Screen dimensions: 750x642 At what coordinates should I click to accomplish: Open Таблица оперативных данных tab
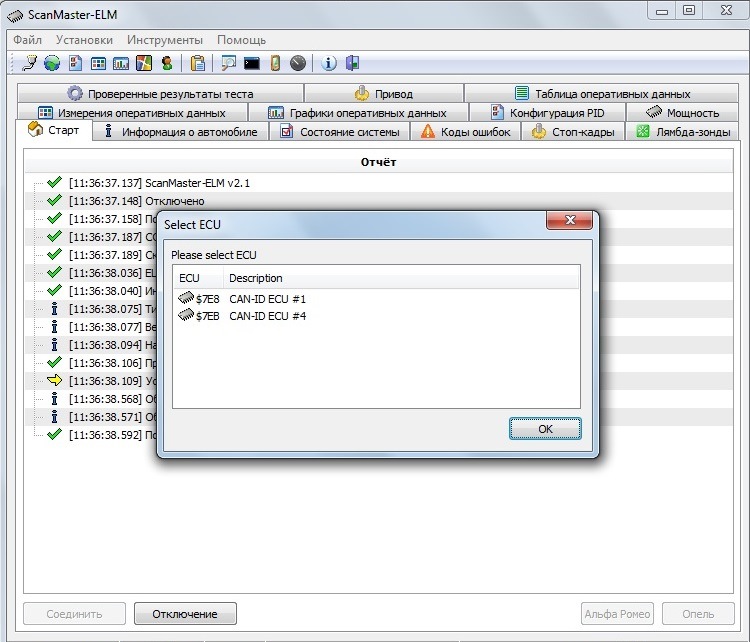[602, 93]
